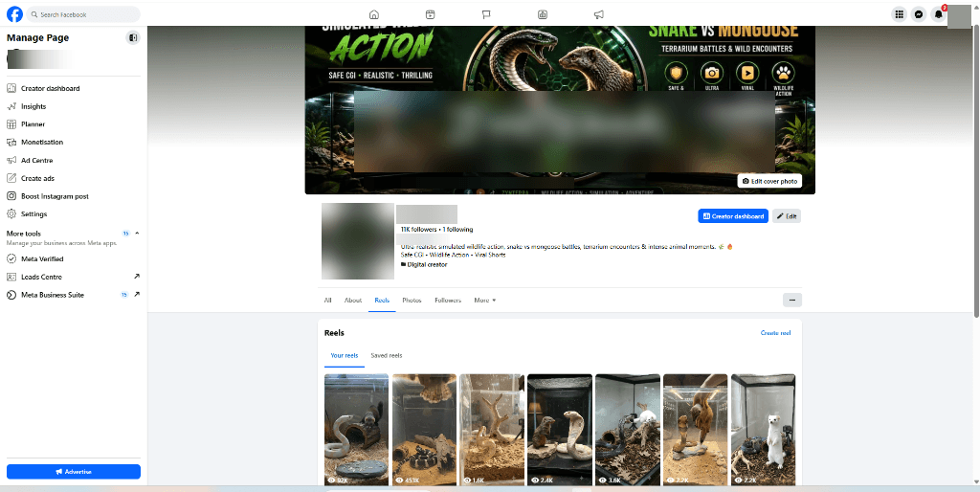
Task: Click the Manage Page heading
Action: pyautogui.click(x=38, y=38)
